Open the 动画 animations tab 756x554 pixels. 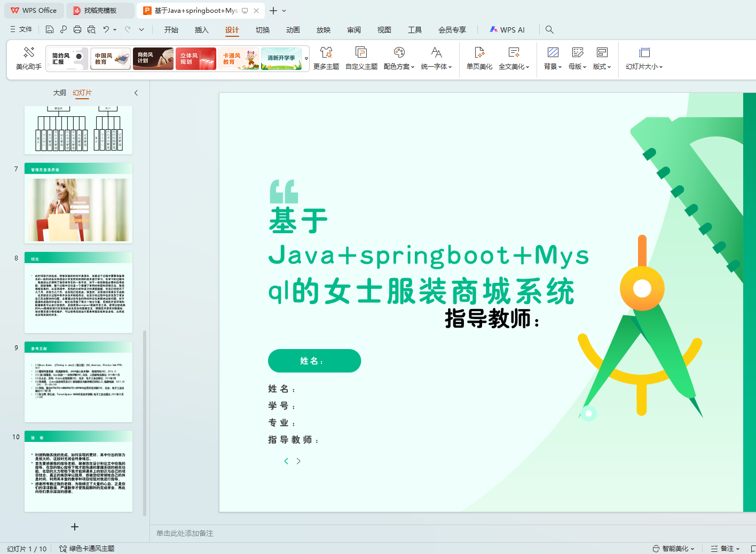pyautogui.click(x=293, y=30)
